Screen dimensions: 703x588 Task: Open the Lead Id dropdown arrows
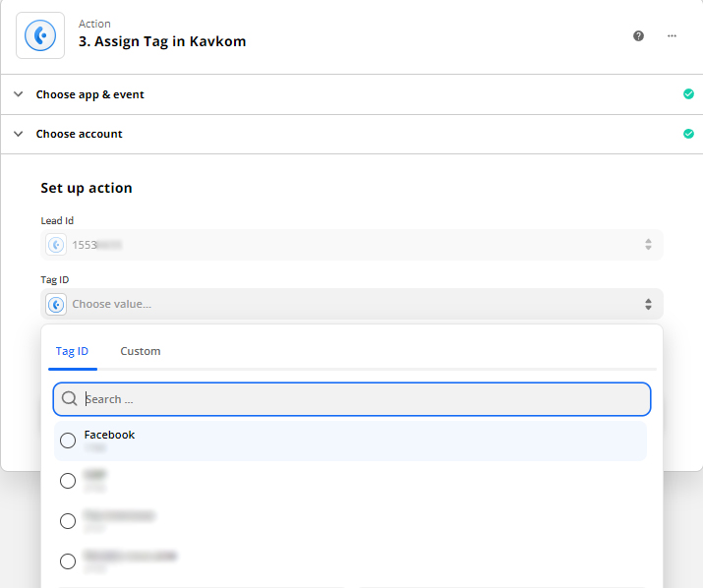point(648,245)
